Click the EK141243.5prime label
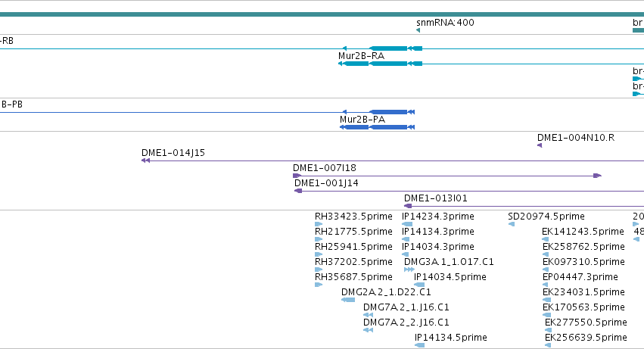 pyautogui.click(x=583, y=232)
